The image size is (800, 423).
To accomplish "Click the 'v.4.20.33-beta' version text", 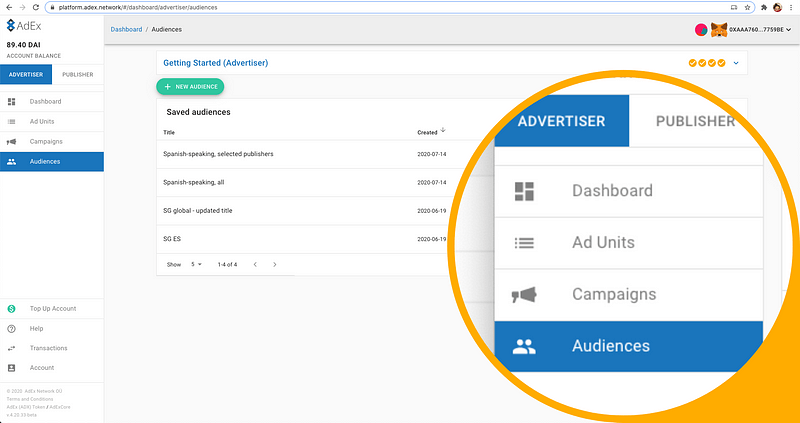I will 21,415.
